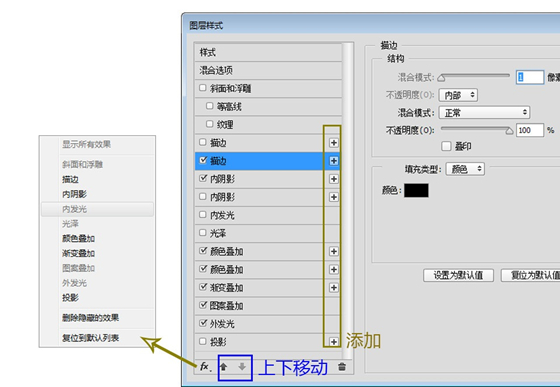The image size is (560, 387).
Task: Click plus icon on 渐变叠加 row
Action: [334, 288]
